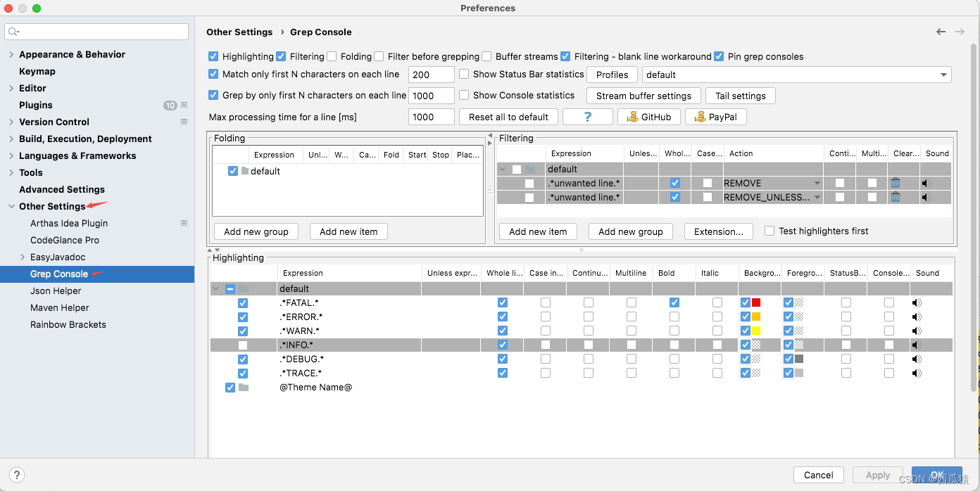Open Stream buffer settings

tap(643, 96)
